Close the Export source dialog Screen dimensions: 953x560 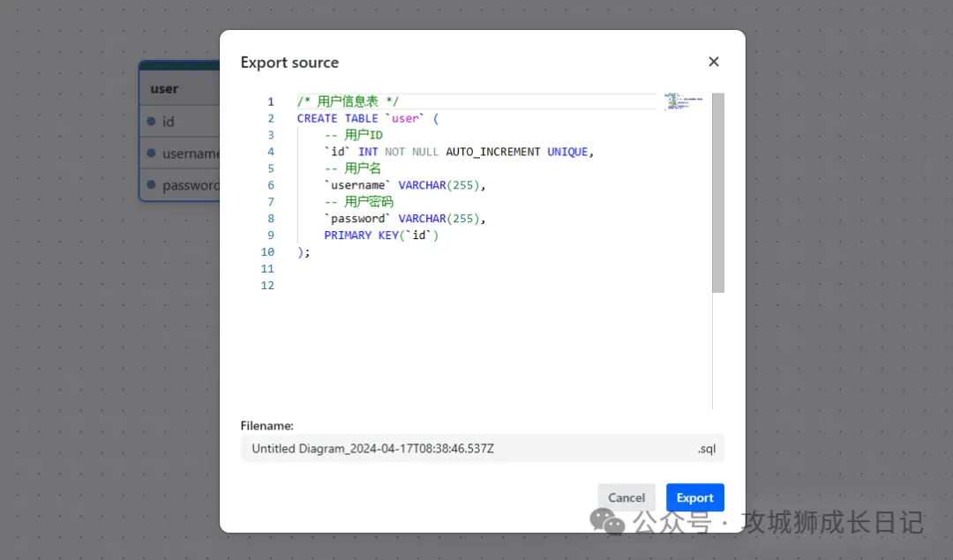(x=713, y=62)
